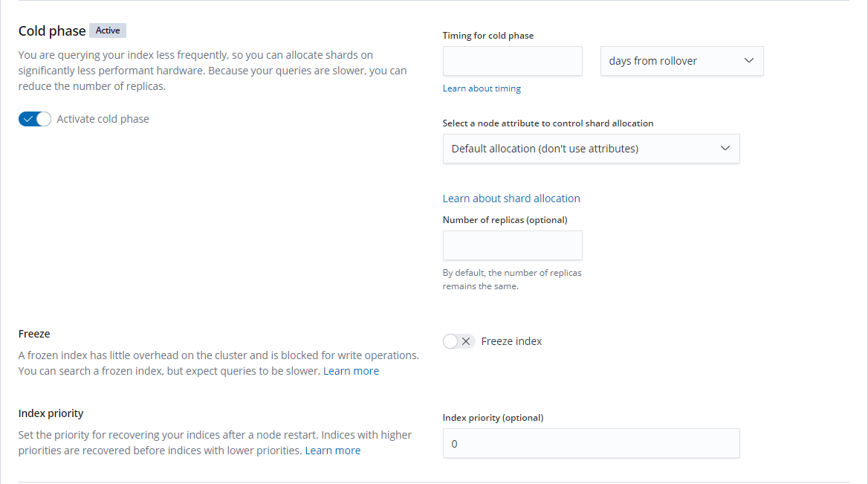Click the bold Index priority heading on left
Image resolution: width=868 pixels, height=484 pixels.
pyautogui.click(x=51, y=413)
